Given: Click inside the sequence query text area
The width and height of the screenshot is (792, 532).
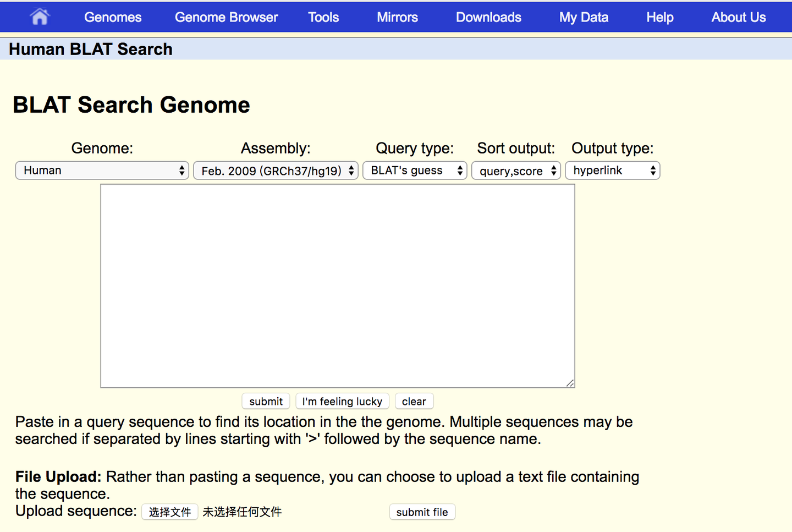Looking at the screenshot, I should tap(338, 286).
